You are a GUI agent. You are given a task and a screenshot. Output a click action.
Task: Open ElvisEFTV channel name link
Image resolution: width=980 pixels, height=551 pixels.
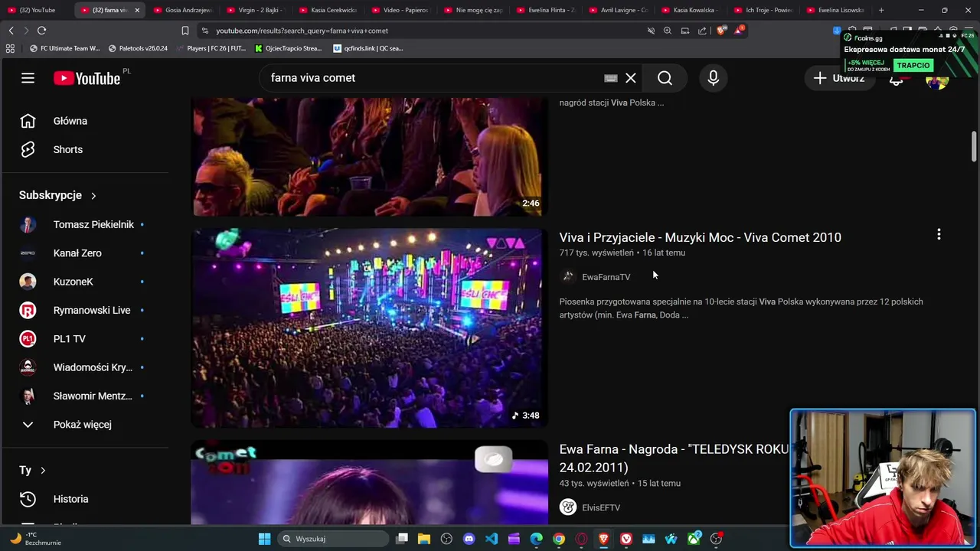600,507
